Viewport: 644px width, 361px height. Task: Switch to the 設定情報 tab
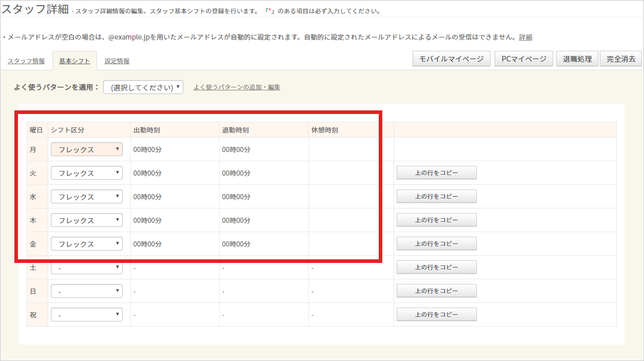(x=117, y=61)
